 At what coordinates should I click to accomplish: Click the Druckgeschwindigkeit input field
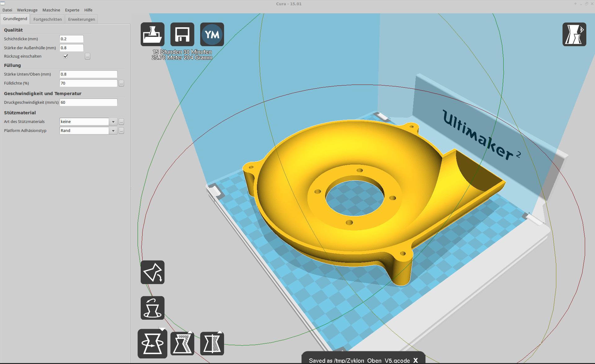click(x=88, y=102)
